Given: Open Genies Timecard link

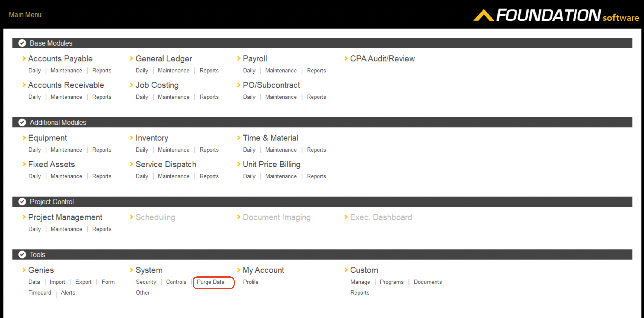Looking at the screenshot, I should 40,292.
